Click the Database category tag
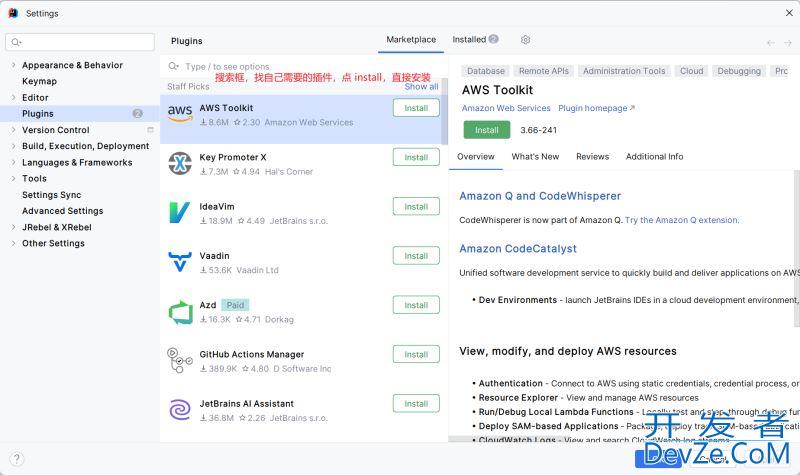Viewport: 800px width, 475px height. [x=486, y=71]
